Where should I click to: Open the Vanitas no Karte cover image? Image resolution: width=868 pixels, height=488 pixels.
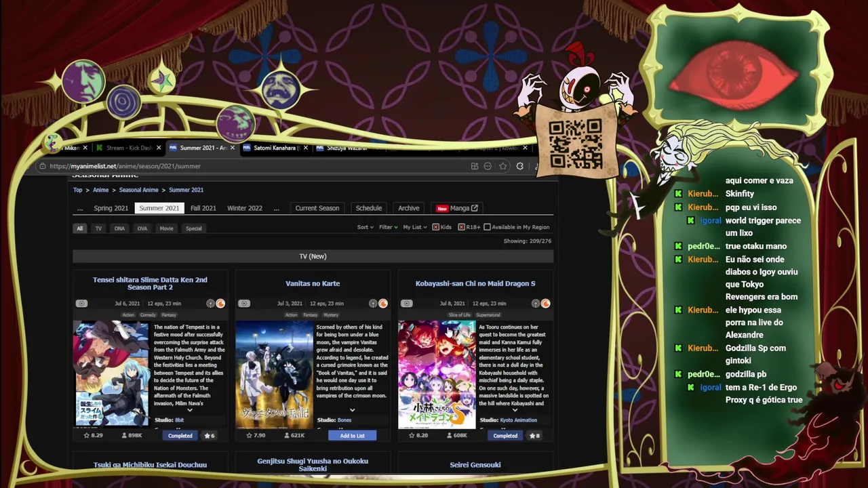tap(274, 375)
